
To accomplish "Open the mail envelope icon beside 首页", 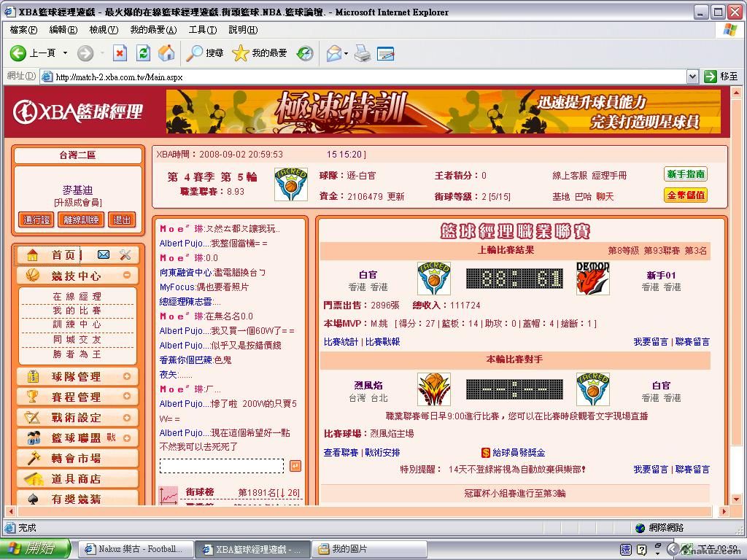I will pyautogui.click(x=104, y=254).
